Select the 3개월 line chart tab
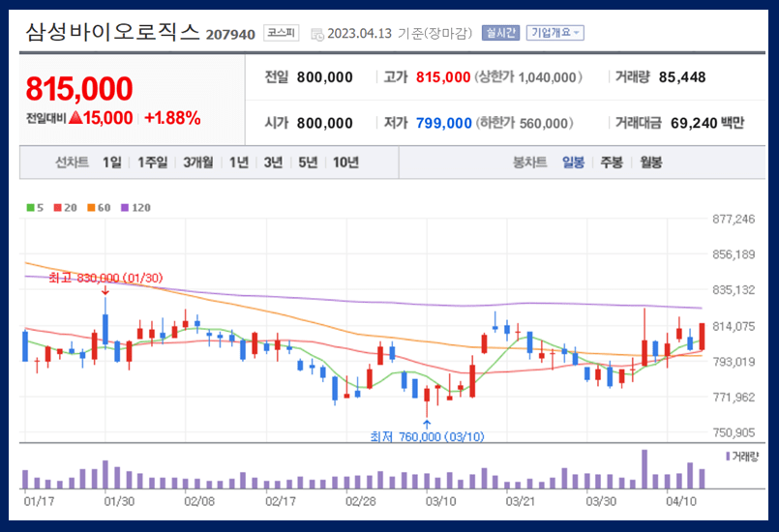The image size is (779, 532). tap(198, 163)
